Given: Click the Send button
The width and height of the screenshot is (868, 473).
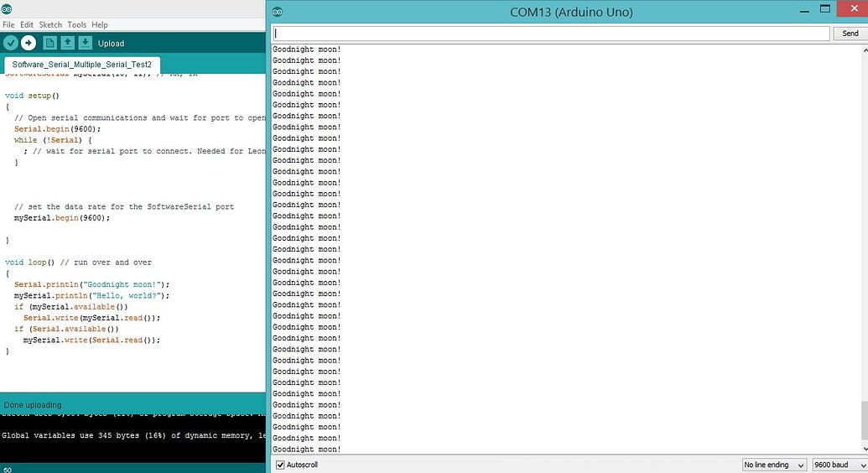Looking at the screenshot, I should pos(850,34).
